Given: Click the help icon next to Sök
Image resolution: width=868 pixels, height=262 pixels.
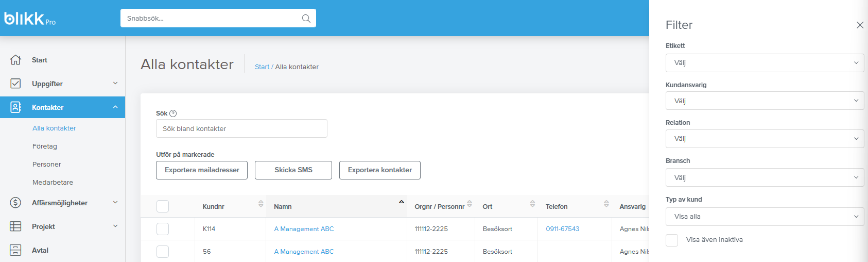Looking at the screenshot, I should pos(173,113).
